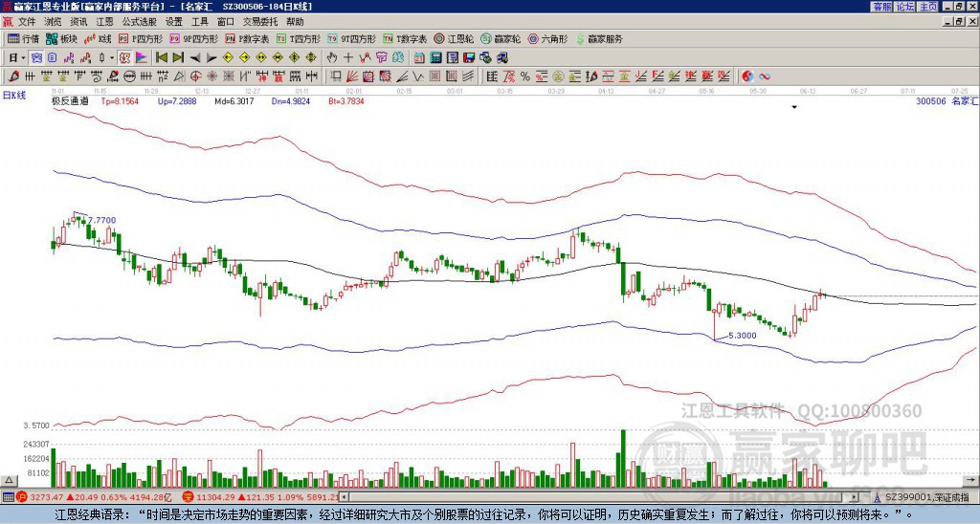Click the Dn=4.9824 indicator value
Image resolution: width=980 pixels, height=524 pixels.
[x=291, y=100]
